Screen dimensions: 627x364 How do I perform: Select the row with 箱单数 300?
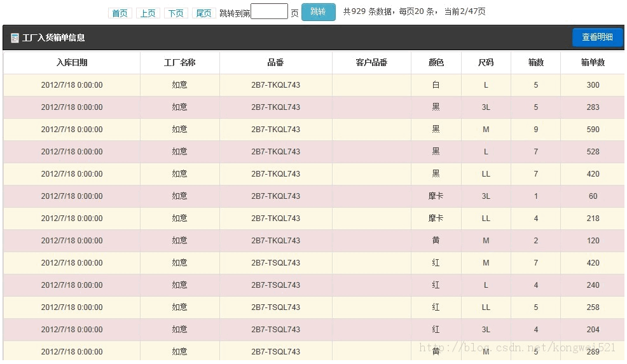[x=313, y=85]
